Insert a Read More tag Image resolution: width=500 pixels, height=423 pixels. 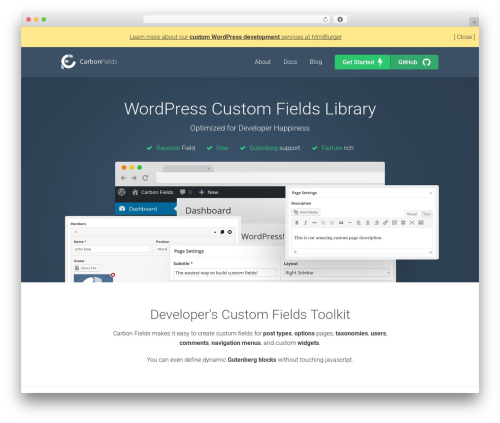(x=403, y=223)
